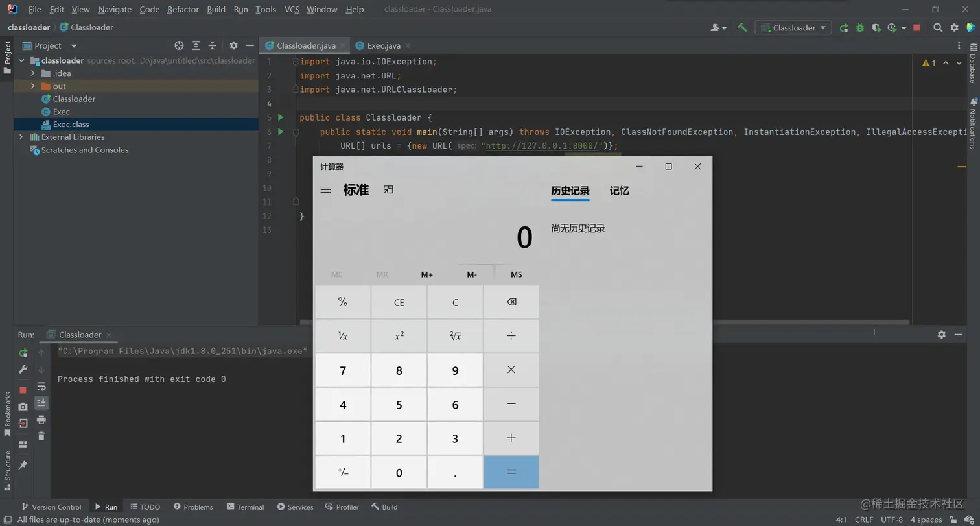
Task: Open calculator hamburger navigation menu
Action: pyautogui.click(x=326, y=190)
